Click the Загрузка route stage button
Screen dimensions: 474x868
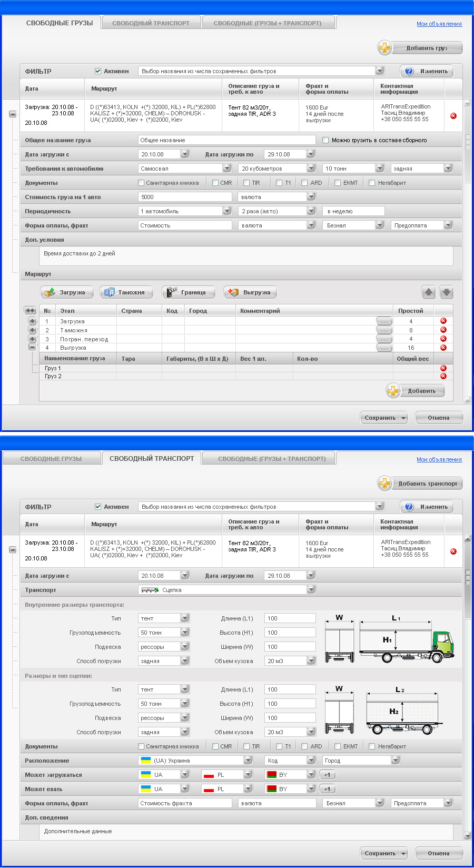(x=67, y=292)
